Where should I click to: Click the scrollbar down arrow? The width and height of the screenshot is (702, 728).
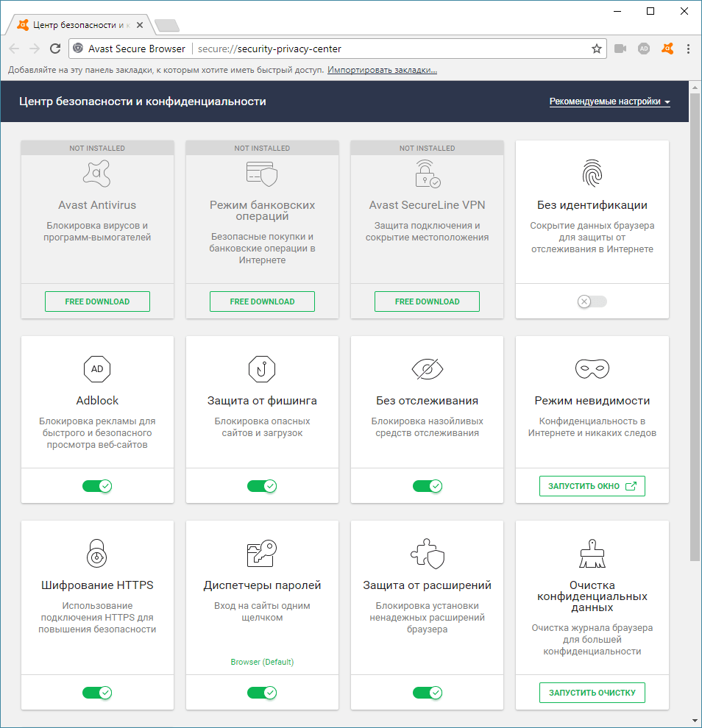click(695, 721)
